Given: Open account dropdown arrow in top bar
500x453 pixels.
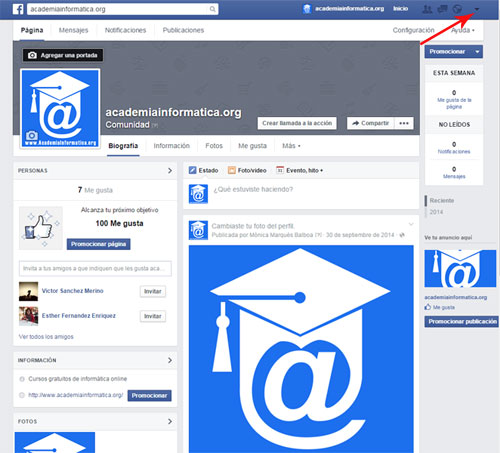Looking at the screenshot, I should [477, 9].
